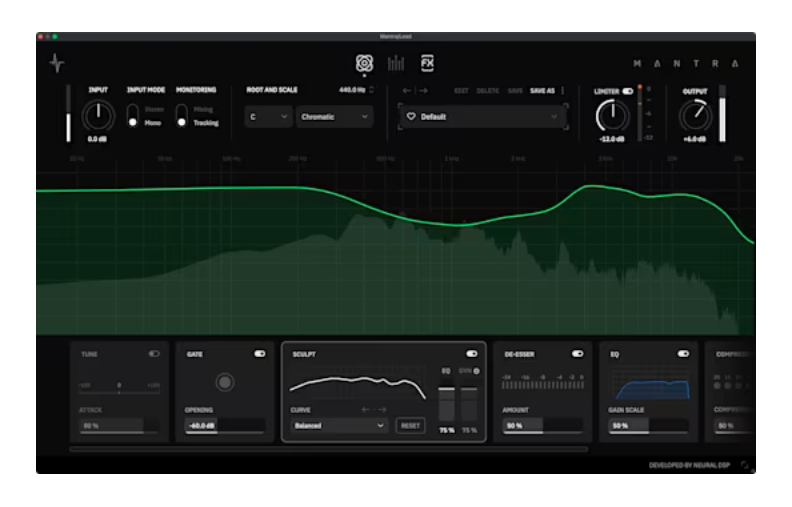
Task: Click the De-Esser reduction meter
Action: coord(543,382)
